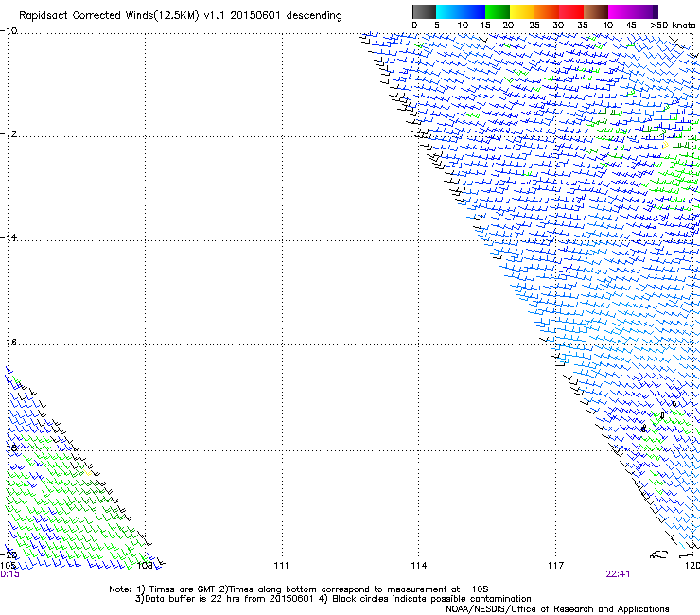Click the cyan 5-10 knots legend color
This screenshot has width=700, height=615.
pos(448,11)
